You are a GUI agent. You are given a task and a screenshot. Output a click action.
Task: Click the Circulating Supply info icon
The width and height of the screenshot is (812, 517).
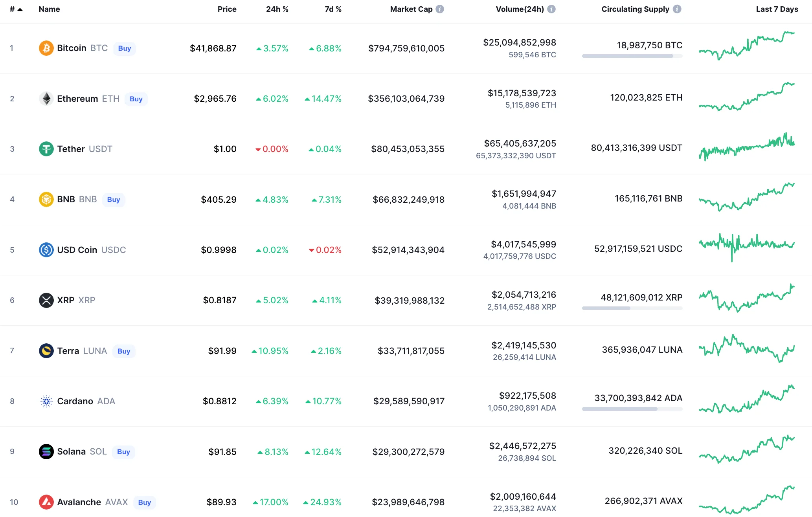pyautogui.click(x=677, y=9)
